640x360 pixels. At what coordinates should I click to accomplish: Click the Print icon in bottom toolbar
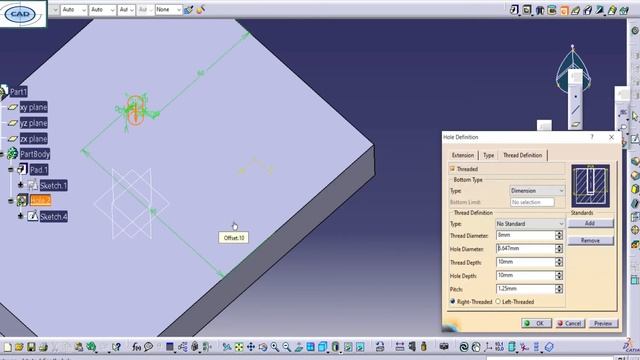point(43,347)
